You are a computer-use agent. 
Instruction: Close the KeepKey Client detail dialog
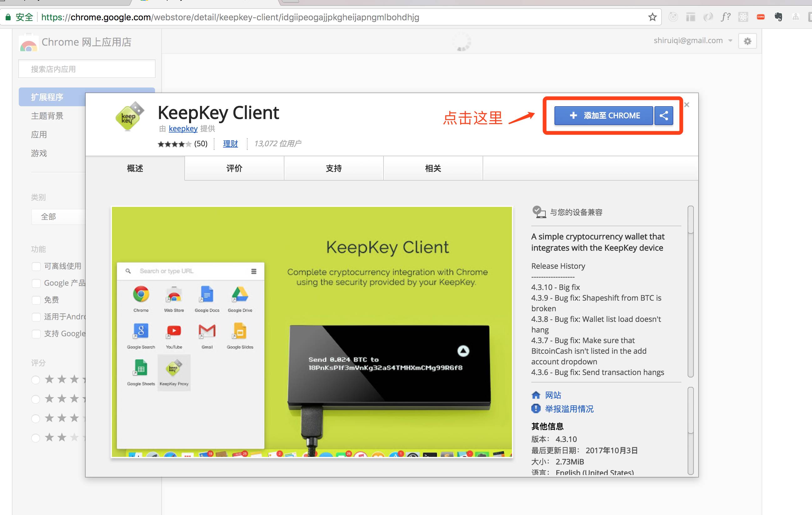coord(687,105)
